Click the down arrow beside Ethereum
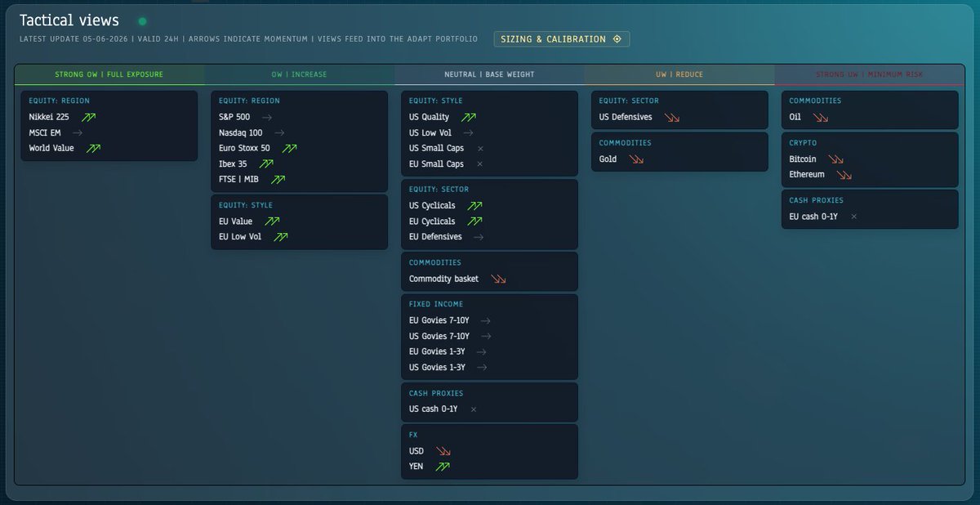980x505 pixels. 844,174
